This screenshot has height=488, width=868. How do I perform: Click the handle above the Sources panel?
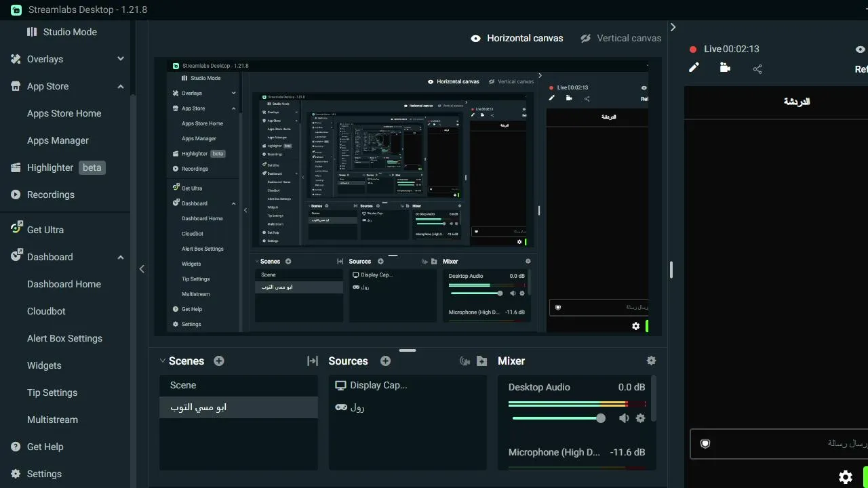(x=408, y=350)
